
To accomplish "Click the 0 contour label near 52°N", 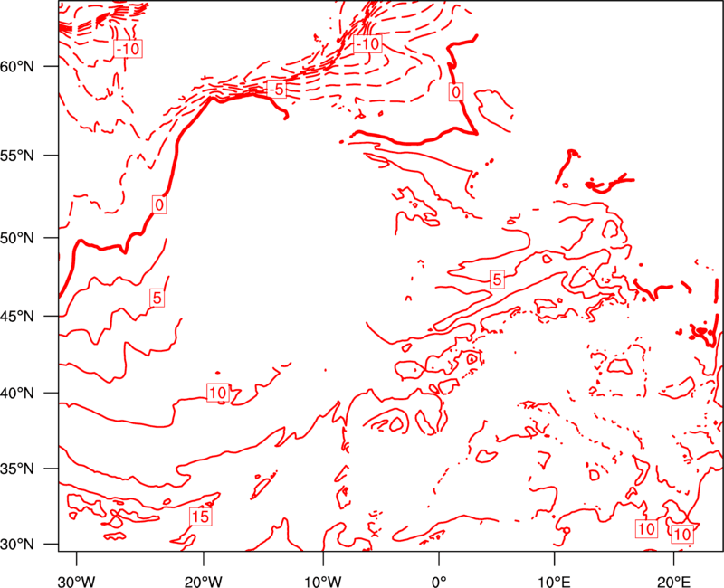I will pyautogui.click(x=159, y=204).
